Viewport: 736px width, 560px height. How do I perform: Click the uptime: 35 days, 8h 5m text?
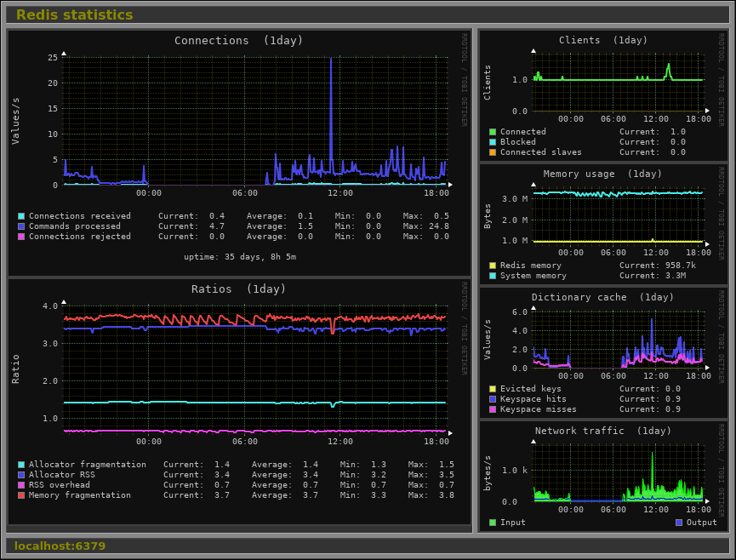click(240, 257)
